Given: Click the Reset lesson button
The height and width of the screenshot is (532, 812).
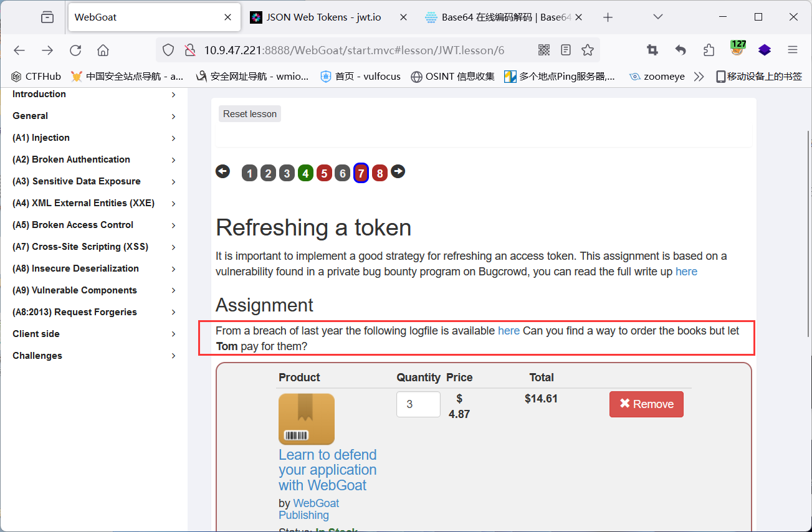Looking at the screenshot, I should coord(250,114).
